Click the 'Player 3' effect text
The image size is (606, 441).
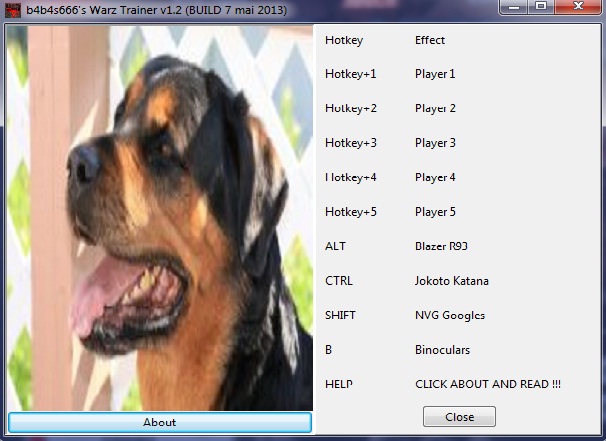[x=435, y=143]
